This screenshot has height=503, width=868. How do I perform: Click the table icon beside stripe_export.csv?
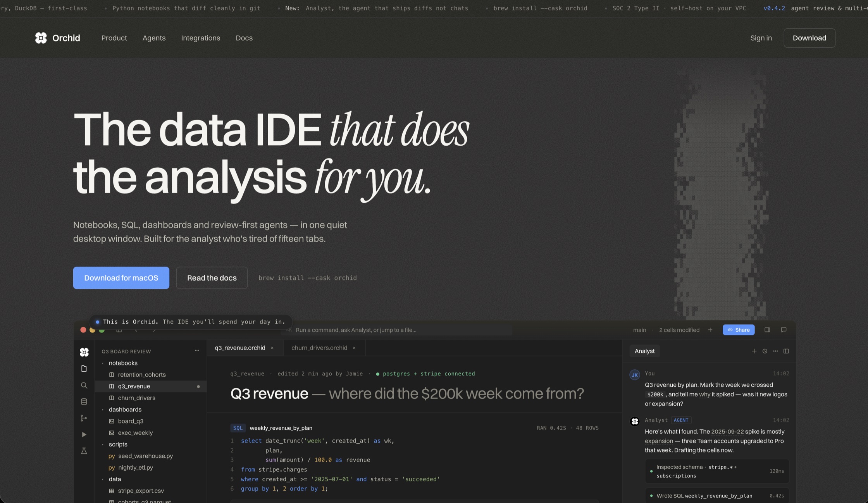click(x=112, y=491)
